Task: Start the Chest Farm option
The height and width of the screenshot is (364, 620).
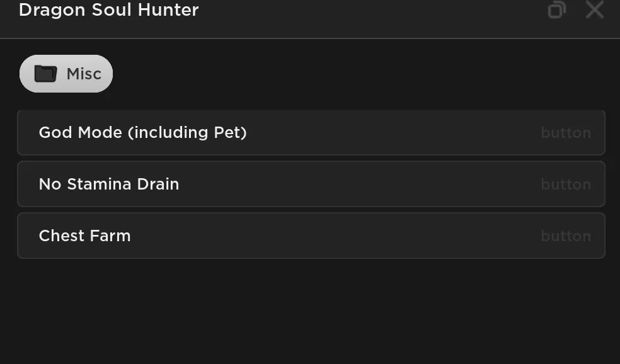Action: [311, 236]
